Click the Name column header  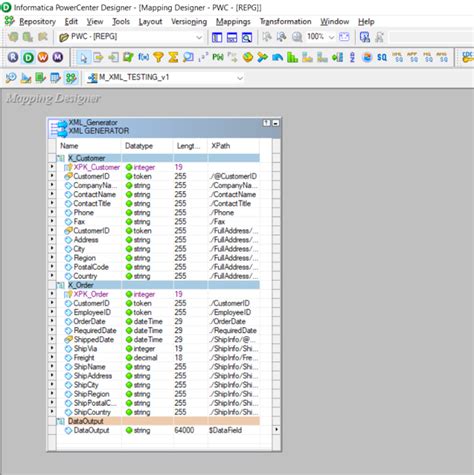point(88,146)
